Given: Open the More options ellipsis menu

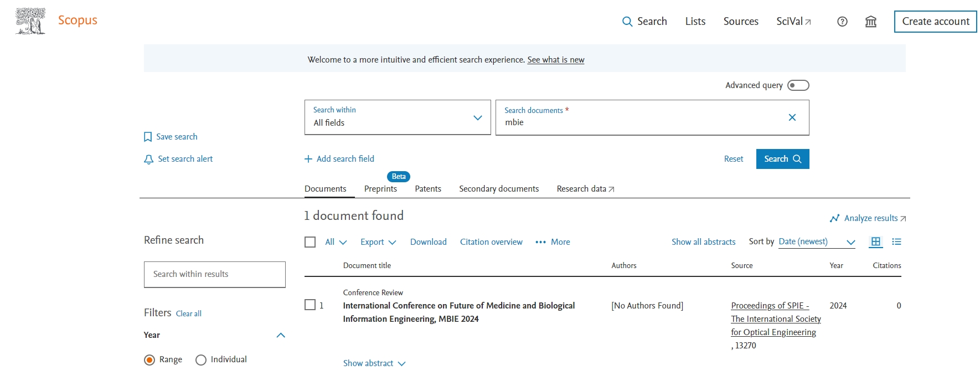Looking at the screenshot, I should [553, 242].
